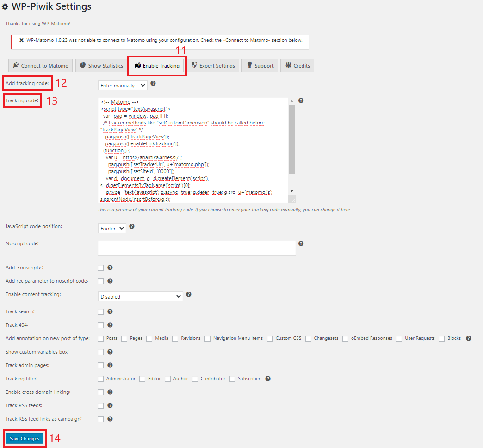Open the JavaScript code position dropdown
Screen dimensions: 483x448
click(112, 228)
